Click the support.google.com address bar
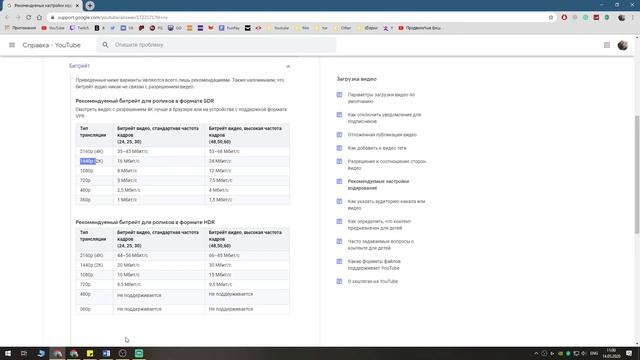The width and height of the screenshot is (640, 360). click(298, 18)
